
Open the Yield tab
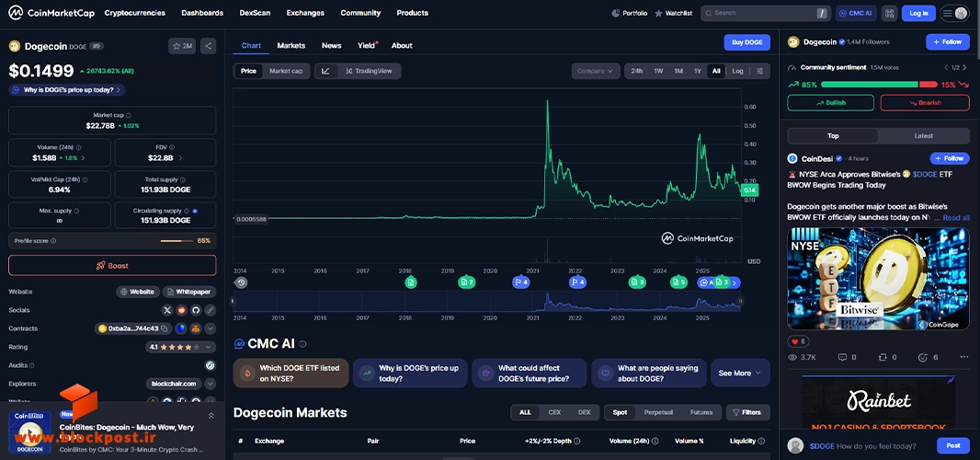[367, 46]
